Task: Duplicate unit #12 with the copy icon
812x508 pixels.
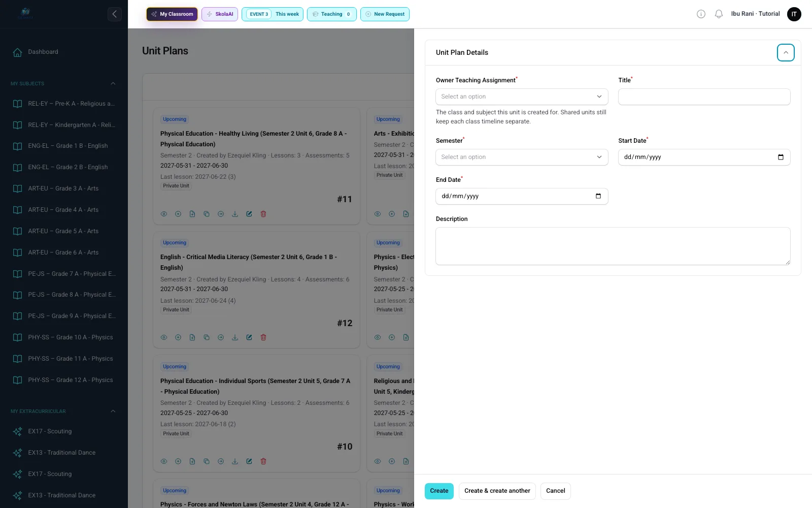Action: pos(207,337)
